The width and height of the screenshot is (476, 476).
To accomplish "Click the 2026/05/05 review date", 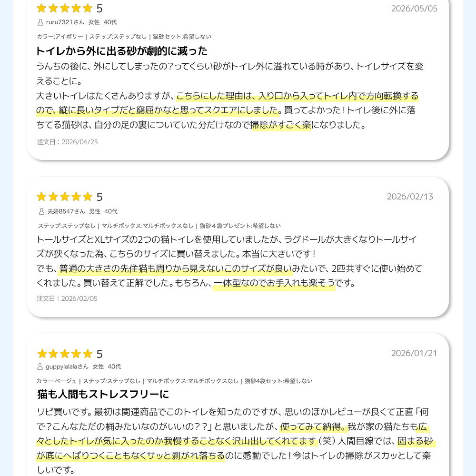I will point(414,9).
